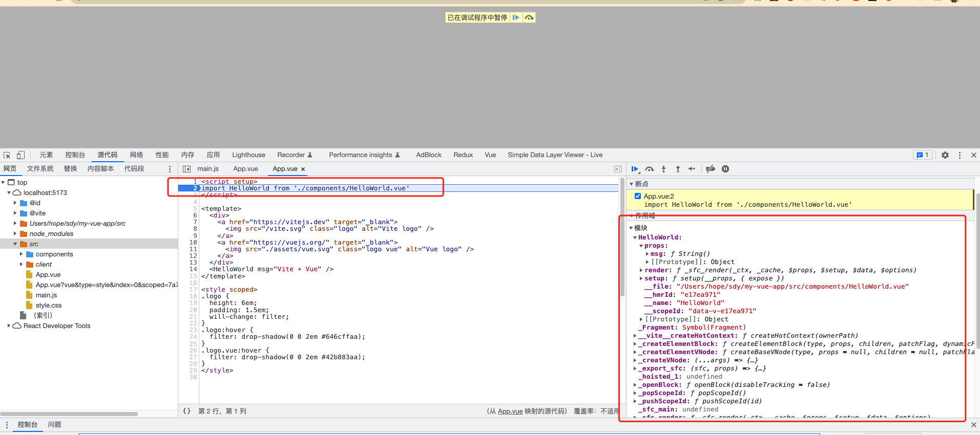The width and height of the screenshot is (980, 435).
Task: Open DevTools more options menu
Action: coord(960,155)
